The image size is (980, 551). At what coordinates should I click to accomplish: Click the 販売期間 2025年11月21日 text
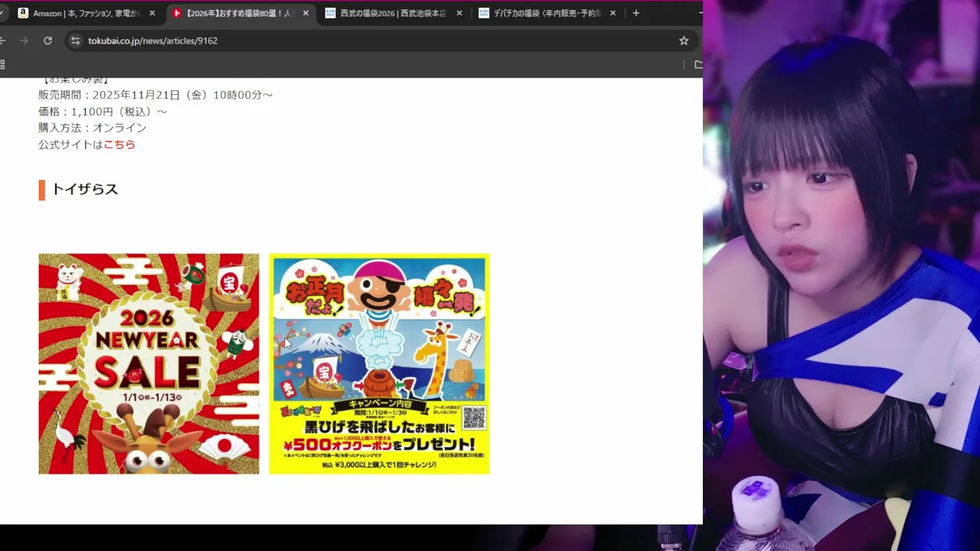[x=155, y=95]
